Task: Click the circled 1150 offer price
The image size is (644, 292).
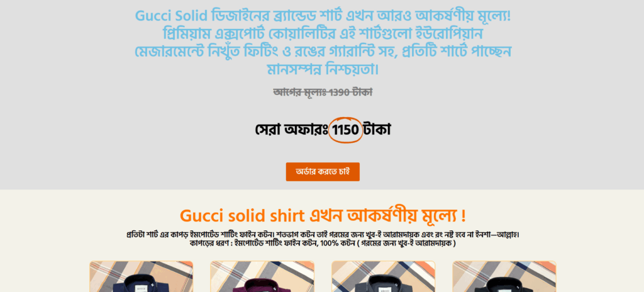Action: point(345,130)
